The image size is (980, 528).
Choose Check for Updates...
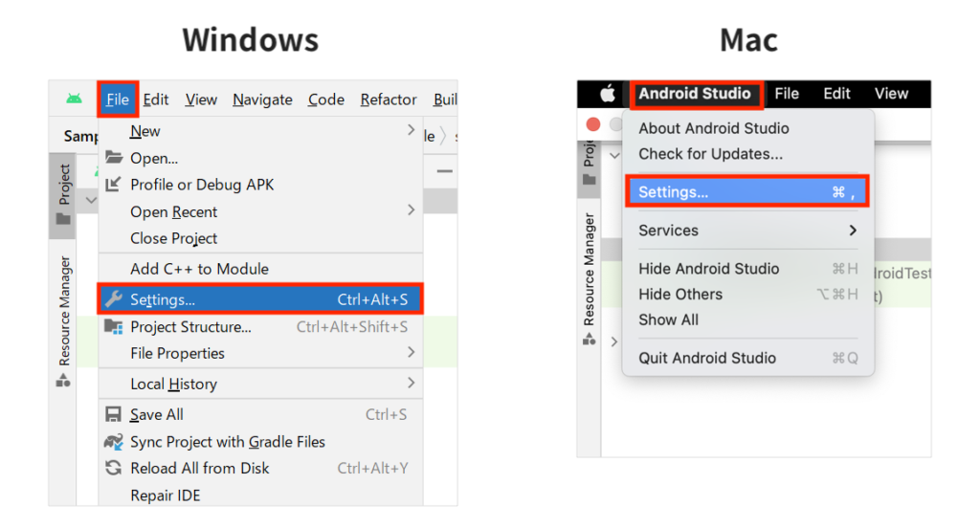click(747, 154)
